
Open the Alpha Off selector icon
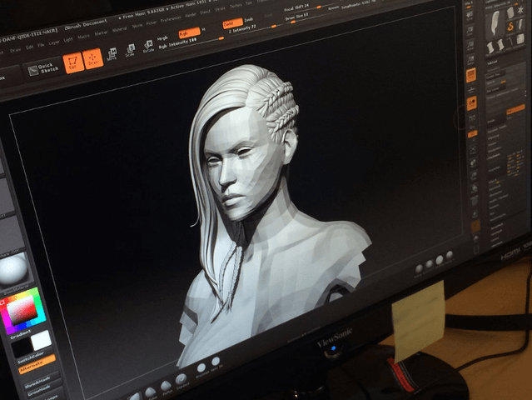[216, 362]
